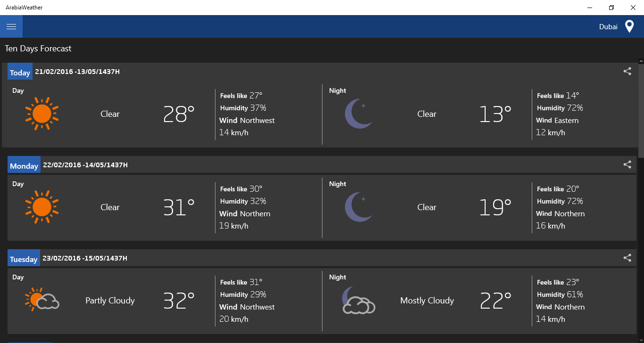The image size is (644, 343).
Task: Click Today's night moon icon
Action: click(x=358, y=114)
